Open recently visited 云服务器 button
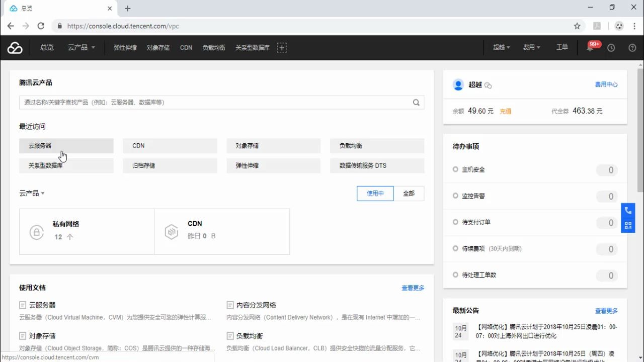The width and height of the screenshot is (644, 362). click(x=66, y=146)
